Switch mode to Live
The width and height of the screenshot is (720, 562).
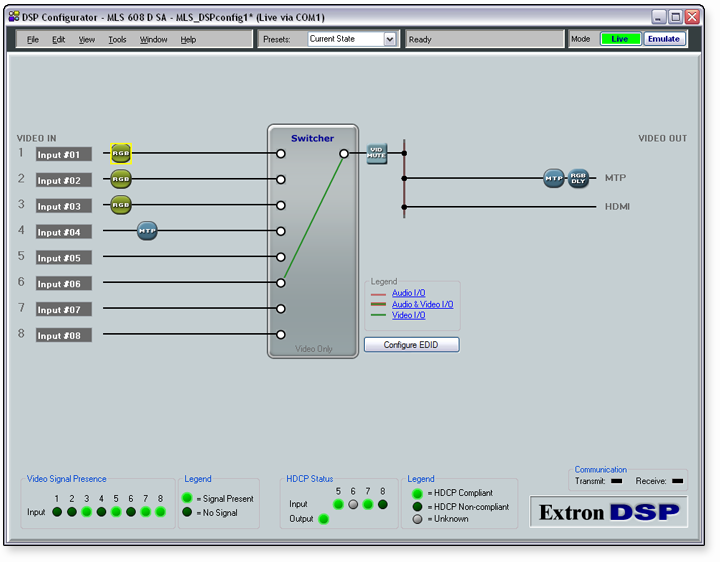click(620, 39)
